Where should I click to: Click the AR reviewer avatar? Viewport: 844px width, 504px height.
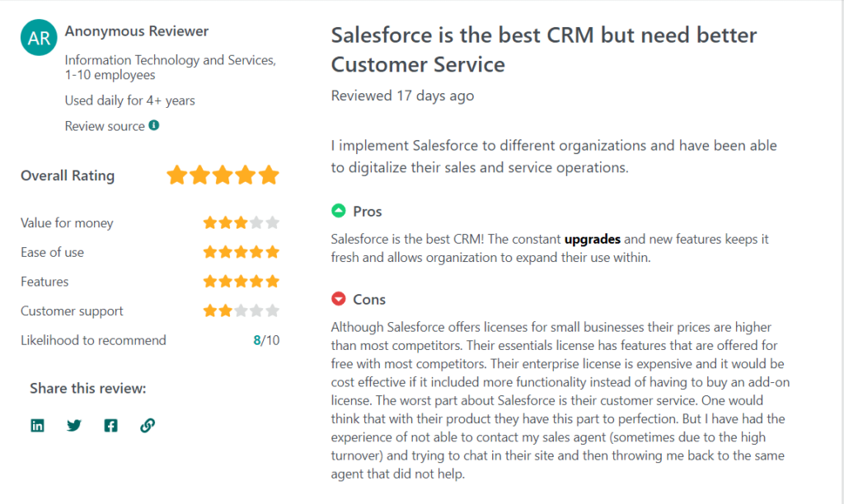point(39,38)
